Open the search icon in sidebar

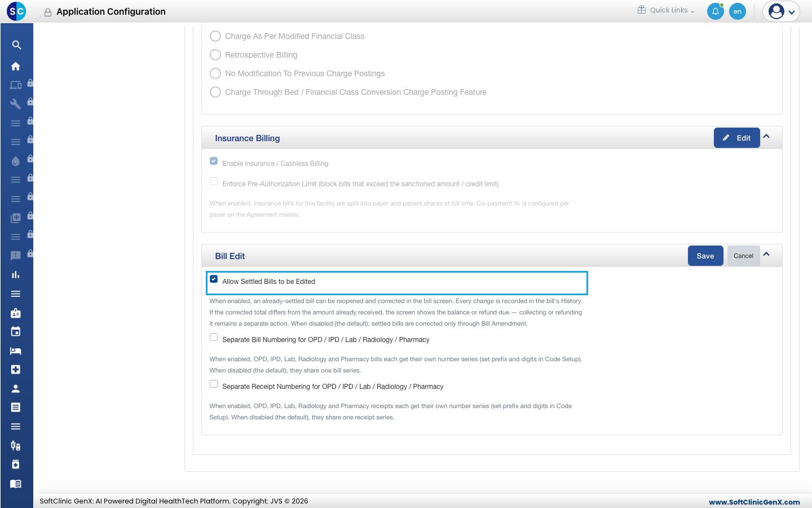tap(16, 45)
